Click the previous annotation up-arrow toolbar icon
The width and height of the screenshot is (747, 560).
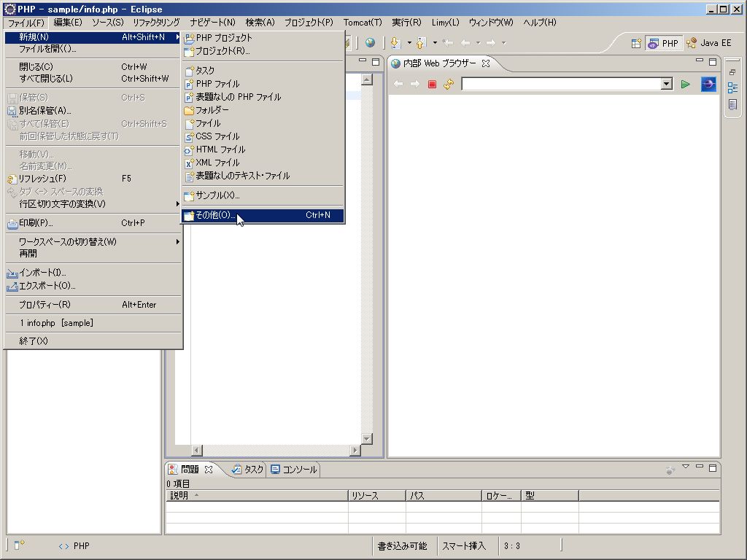click(x=421, y=43)
